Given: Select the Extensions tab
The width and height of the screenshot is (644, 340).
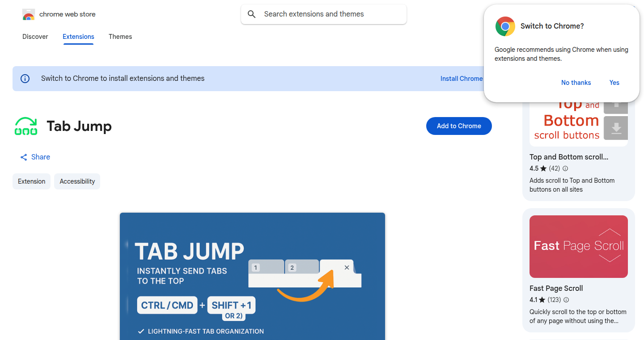Looking at the screenshot, I should click(x=78, y=37).
